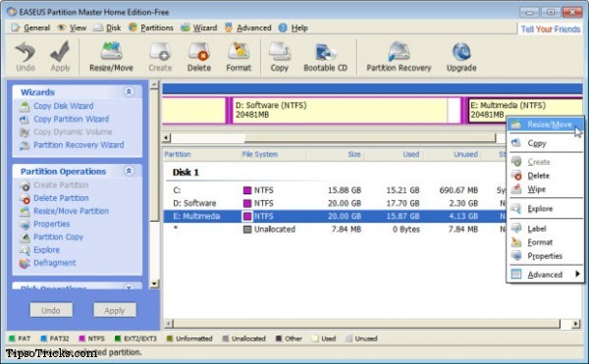
Task: Open the Bootable CD tool
Action: pos(325,56)
